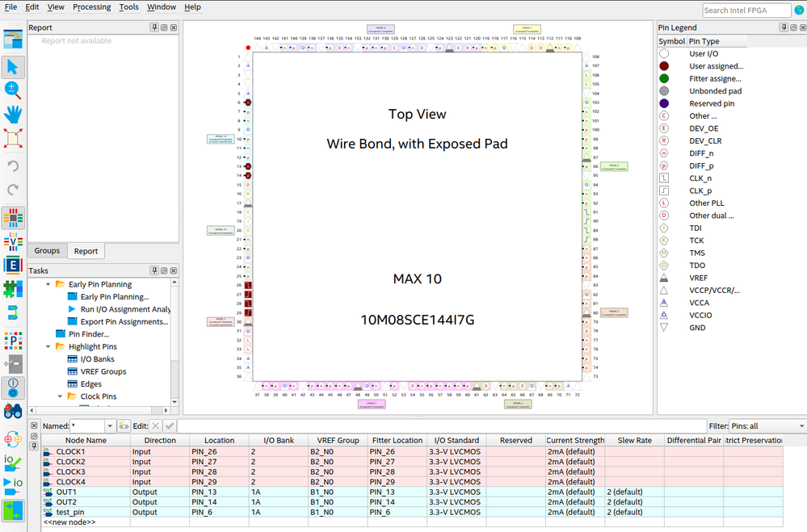Pin the Pin Legend panel
This screenshot has width=807, height=532.
[x=784, y=27]
